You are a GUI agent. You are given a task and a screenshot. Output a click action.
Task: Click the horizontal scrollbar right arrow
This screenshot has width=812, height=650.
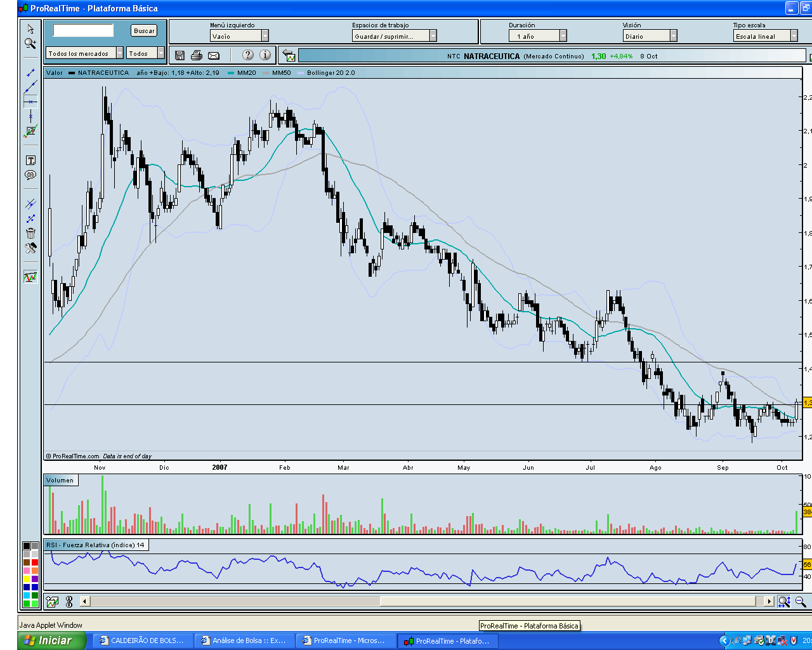pyautogui.click(x=769, y=601)
